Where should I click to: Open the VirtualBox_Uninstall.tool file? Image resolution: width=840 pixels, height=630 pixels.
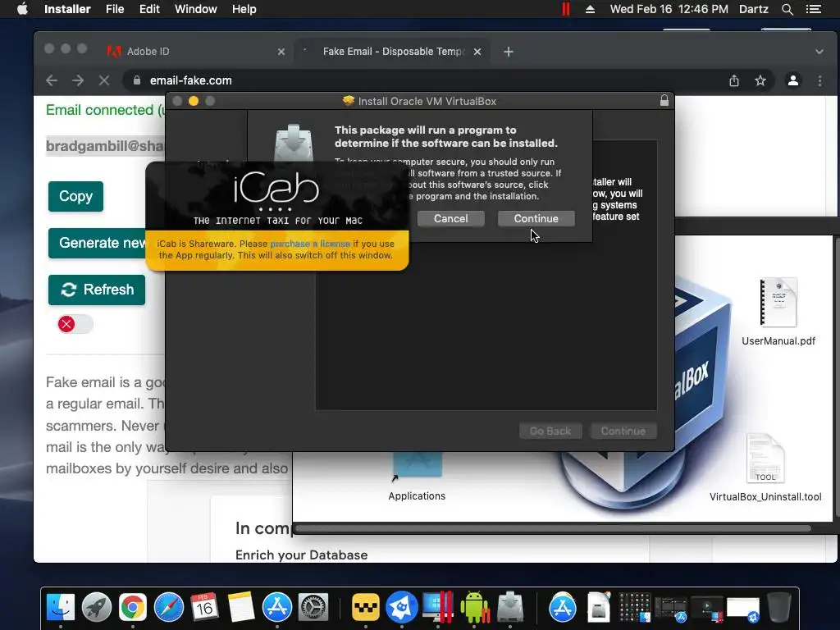point(765,468)
